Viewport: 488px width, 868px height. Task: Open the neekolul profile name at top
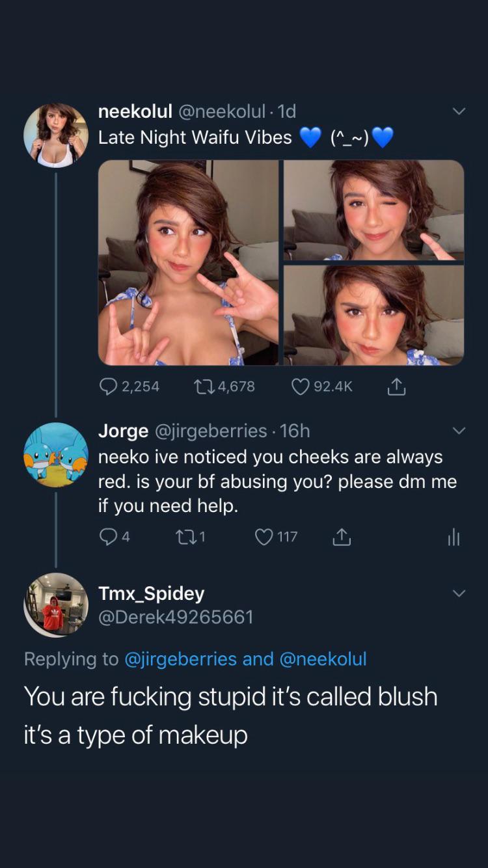135,111
